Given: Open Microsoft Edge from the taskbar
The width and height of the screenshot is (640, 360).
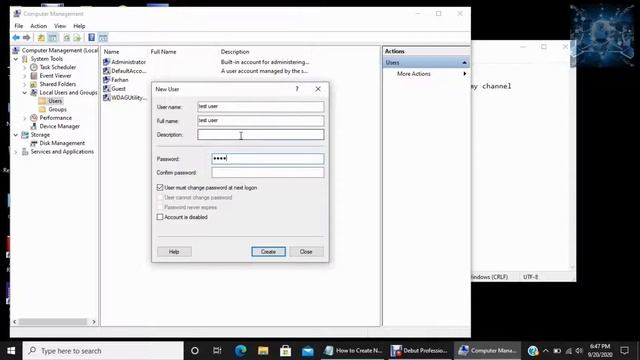Looking at the screenshot, I should [240, 351].
